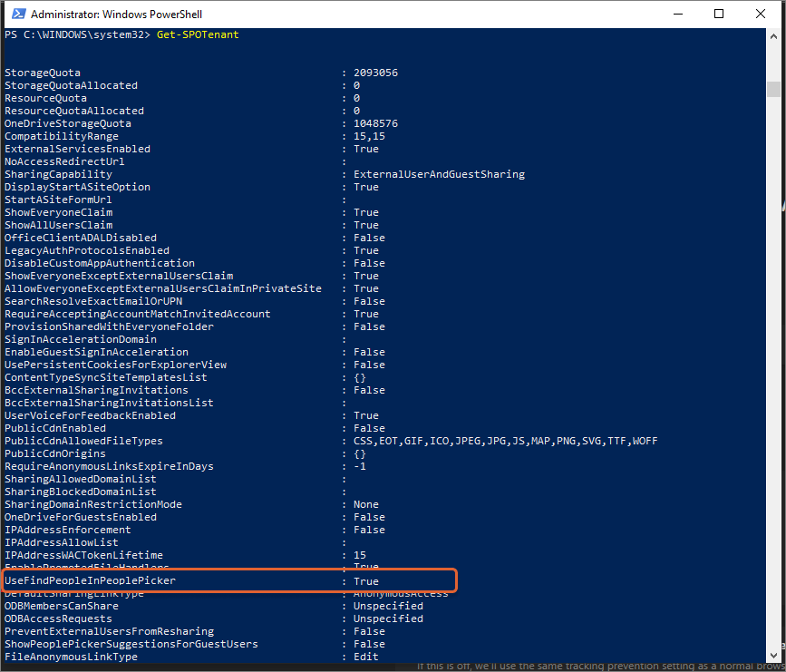Image resolution: width=786 pixels, height=672 pixels.
Task: Click the PublicCdnAllowedFileTypes value list
Action: 505,441
